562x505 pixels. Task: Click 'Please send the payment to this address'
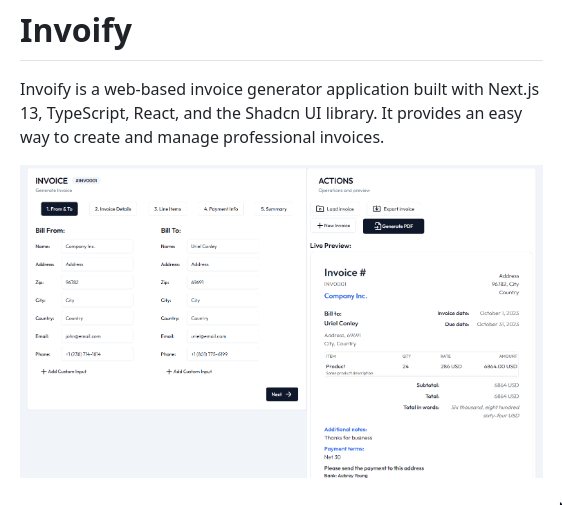click(x=374, y=468)
